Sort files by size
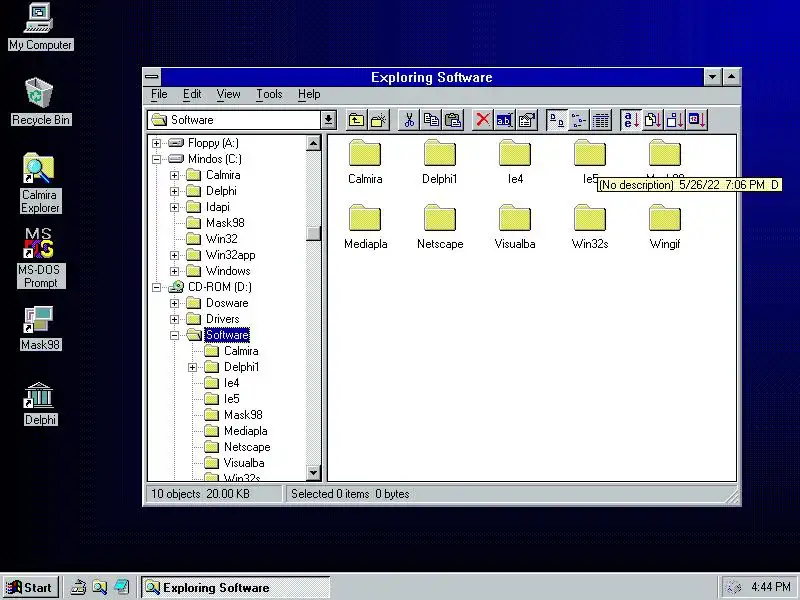Viewport: 800px width, 600px height. pyautogui.click(x=674, y=120)
